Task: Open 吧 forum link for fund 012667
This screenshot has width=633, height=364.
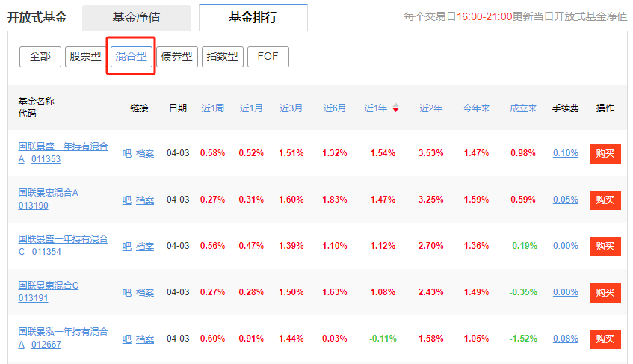Action: (127, 339)
